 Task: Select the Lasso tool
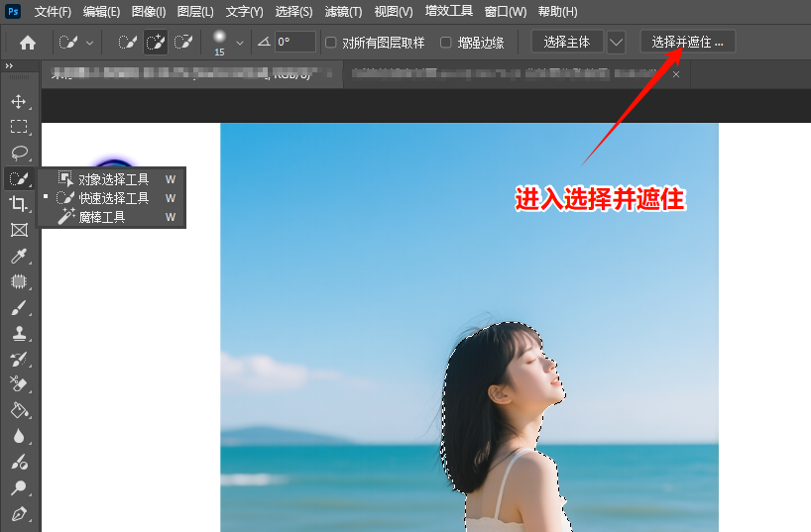[19, 153]
